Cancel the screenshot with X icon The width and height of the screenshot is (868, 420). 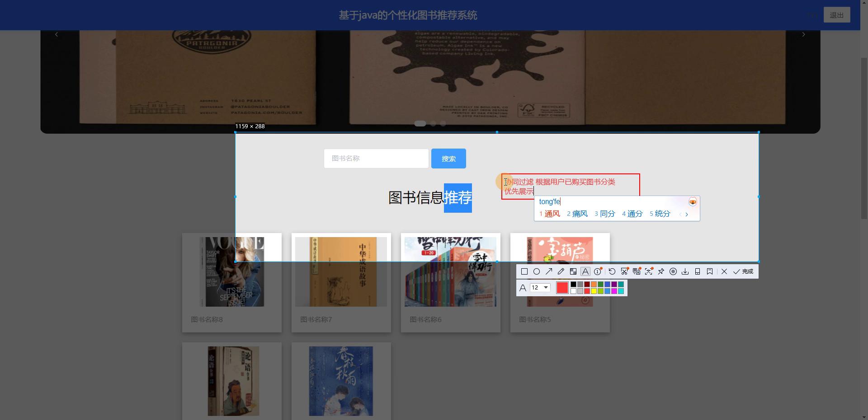click(724, 271)
